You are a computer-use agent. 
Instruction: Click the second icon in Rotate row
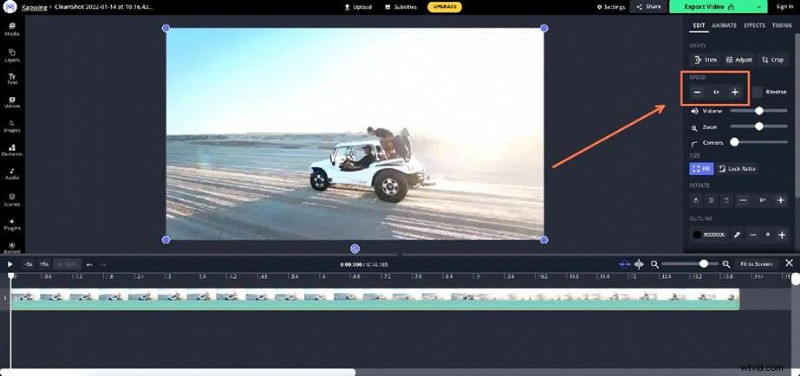[711, 201]
